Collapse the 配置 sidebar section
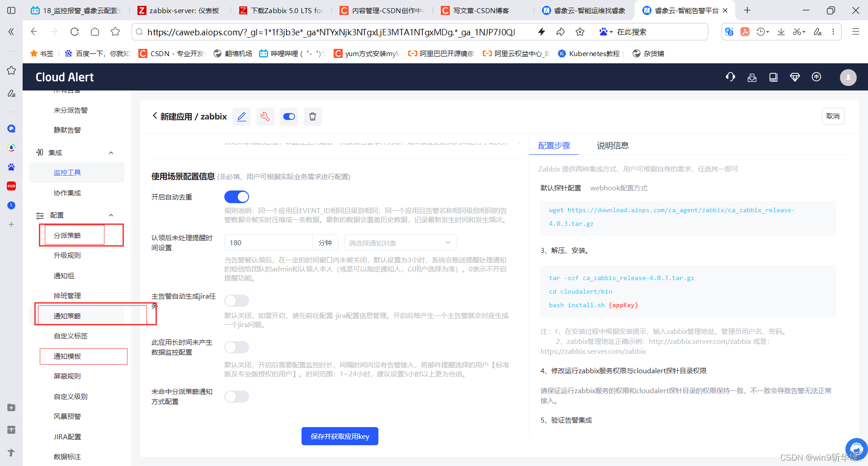The height and width of the screenshot is (466, 868). click(x=111, y=215)
